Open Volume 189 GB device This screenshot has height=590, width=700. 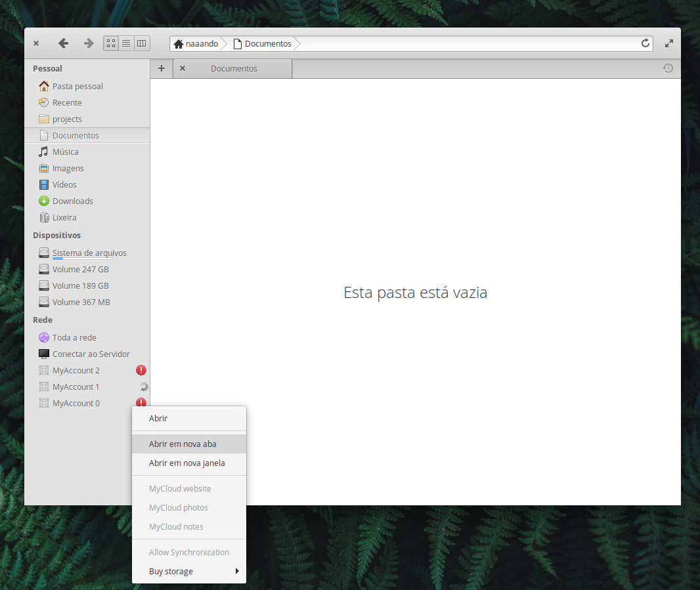(87, 286)
